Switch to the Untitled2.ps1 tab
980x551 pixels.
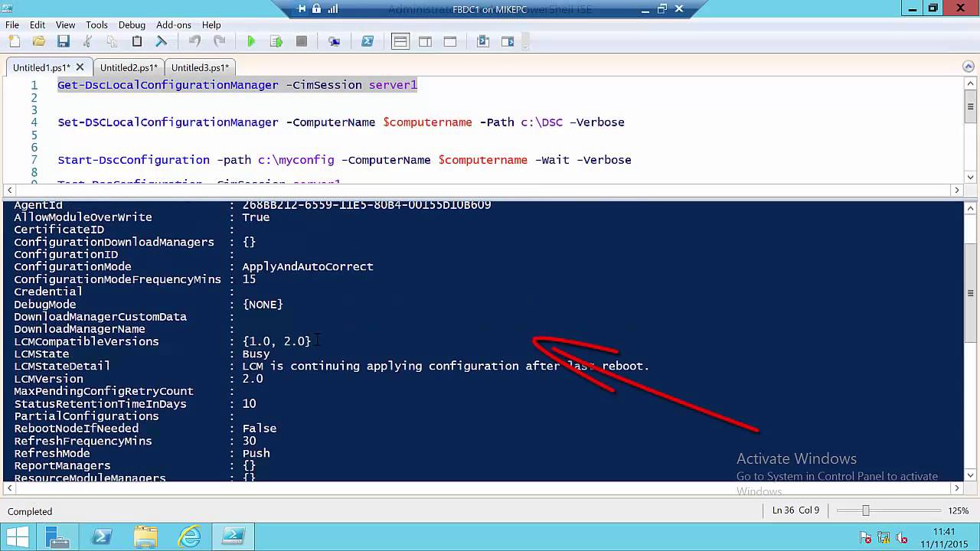click(x=129, y=67)
